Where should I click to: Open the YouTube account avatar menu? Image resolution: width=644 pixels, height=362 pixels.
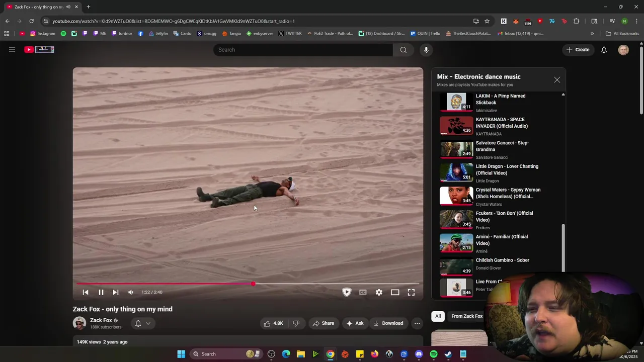(x=623, y=50)
